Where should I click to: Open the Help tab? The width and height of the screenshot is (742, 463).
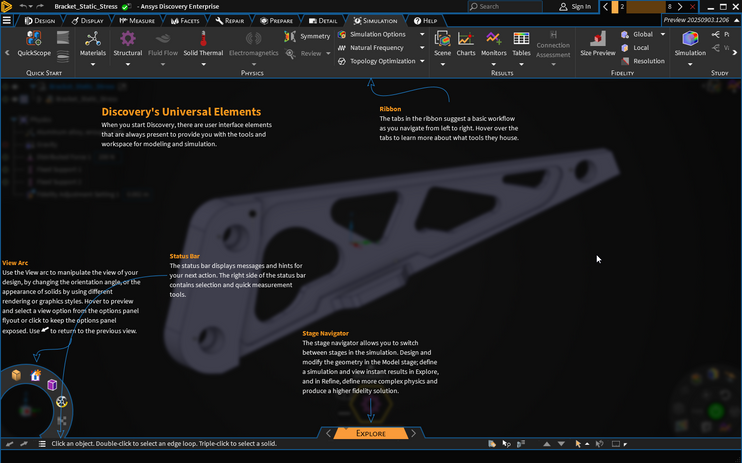pyautogui.click(x=425, y=21)
